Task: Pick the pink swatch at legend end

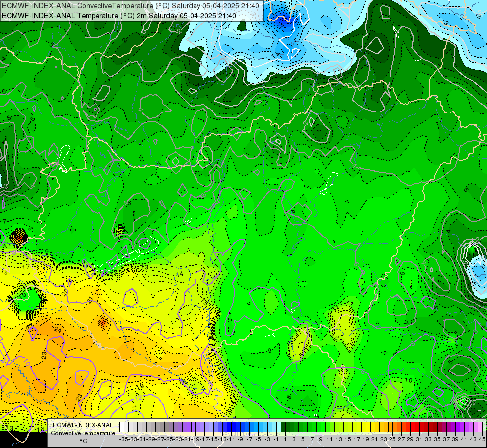Action: point(480,427)
